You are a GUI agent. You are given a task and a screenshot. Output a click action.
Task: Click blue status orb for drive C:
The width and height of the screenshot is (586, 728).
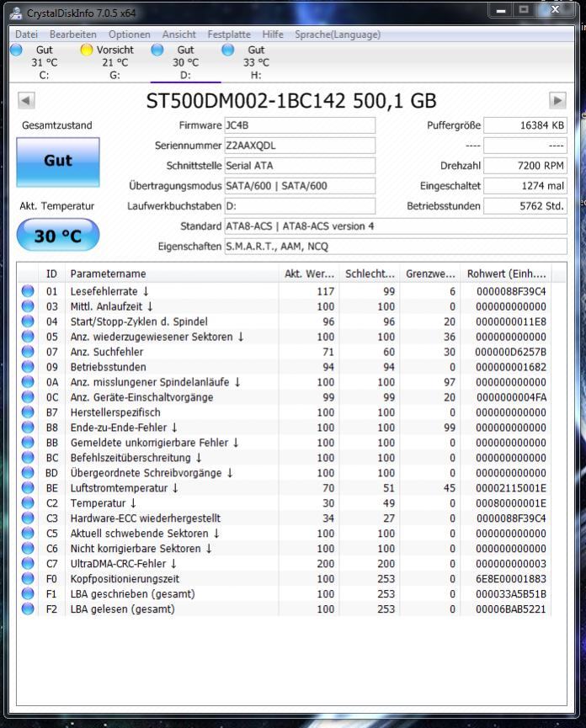click(16, 50)
